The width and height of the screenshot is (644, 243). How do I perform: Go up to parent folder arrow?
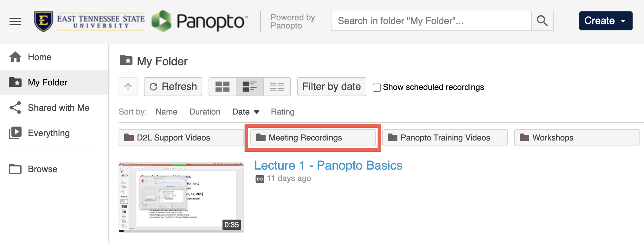coord(128,87)
